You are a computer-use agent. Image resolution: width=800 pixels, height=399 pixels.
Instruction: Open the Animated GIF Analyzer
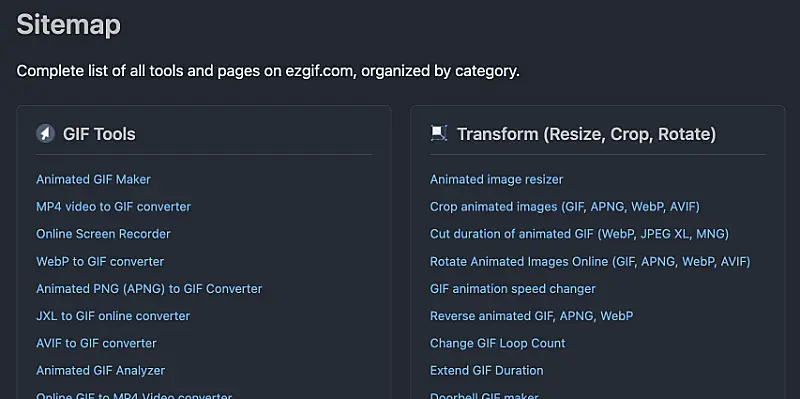[101, 370]
